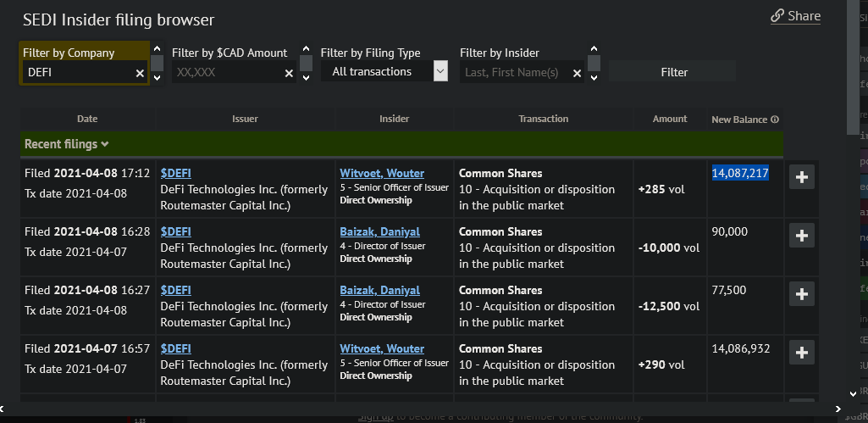Expand the Baizak -10,000 vol filing row
Viewport: 868px width, 423px height.
point(802,236)
